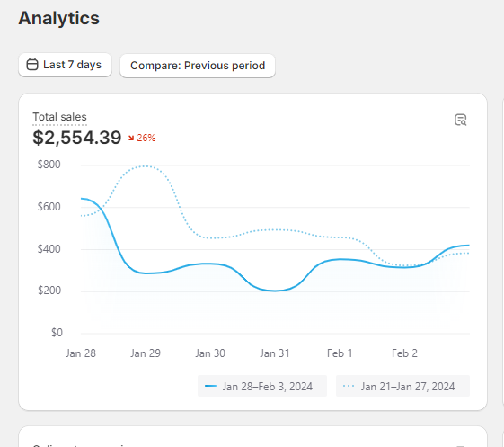Click the red down arrow beside 26%
504x447 pixels.
tap(131, 139)
